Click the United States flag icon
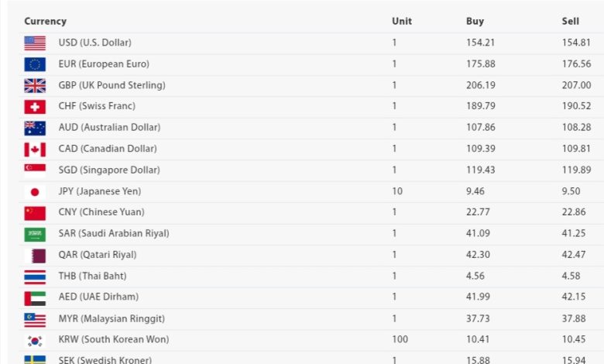Viewport: 604px width, 364px height. click(x=35, y=43)
